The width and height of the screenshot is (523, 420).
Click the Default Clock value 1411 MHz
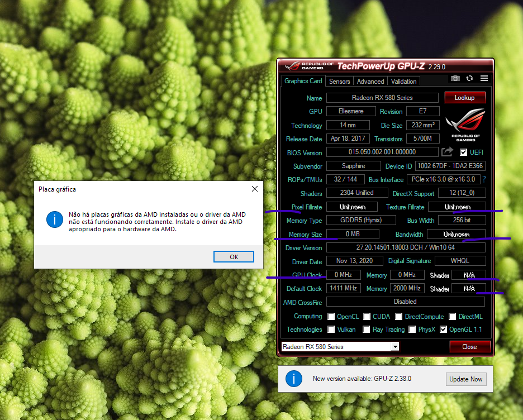[343, 288]
